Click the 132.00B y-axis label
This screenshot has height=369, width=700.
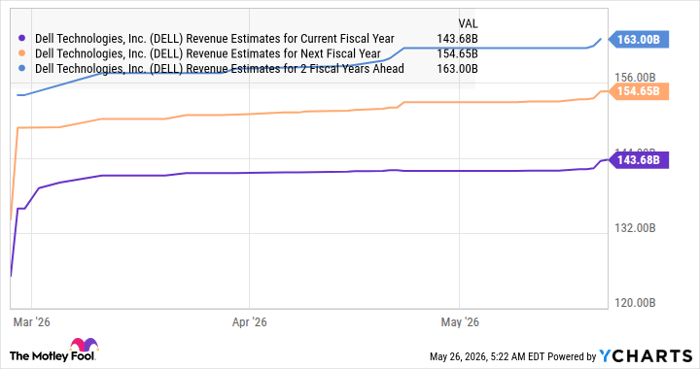[x=635, y=228]
